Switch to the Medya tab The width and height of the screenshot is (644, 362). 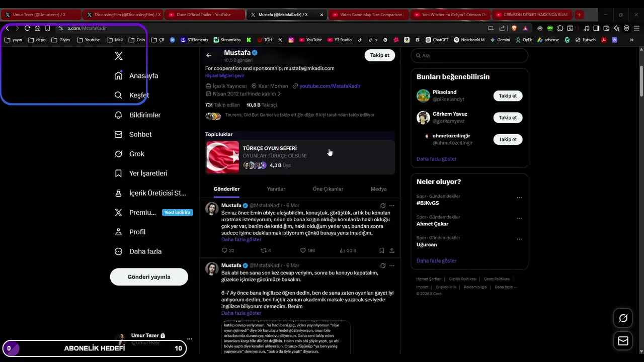(379, 189)
